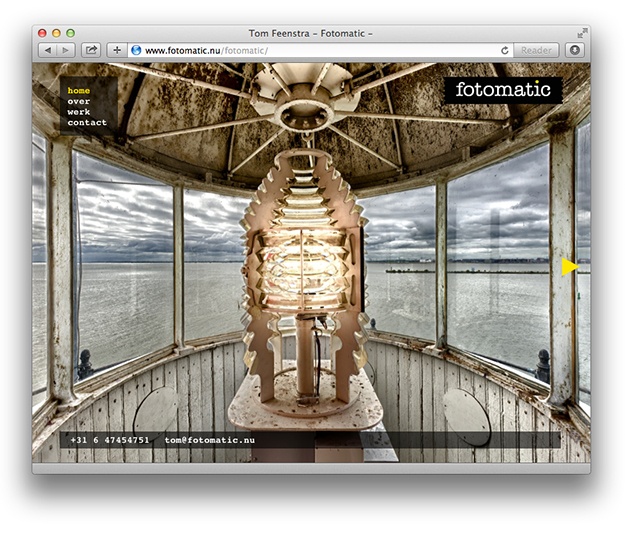Enter full screen using the top-right arrows
625x536 pixels.
pos(582,33)
